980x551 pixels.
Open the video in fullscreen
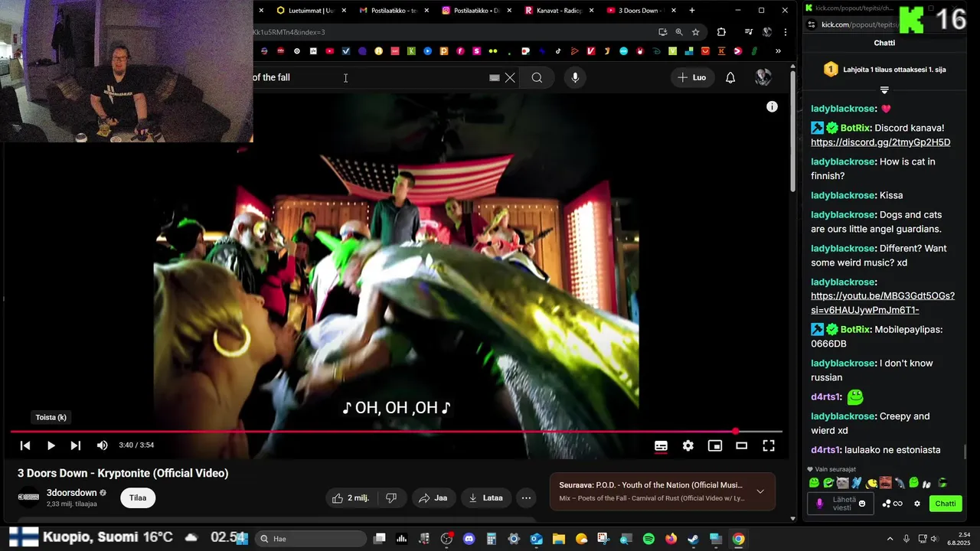pos(769,445)
